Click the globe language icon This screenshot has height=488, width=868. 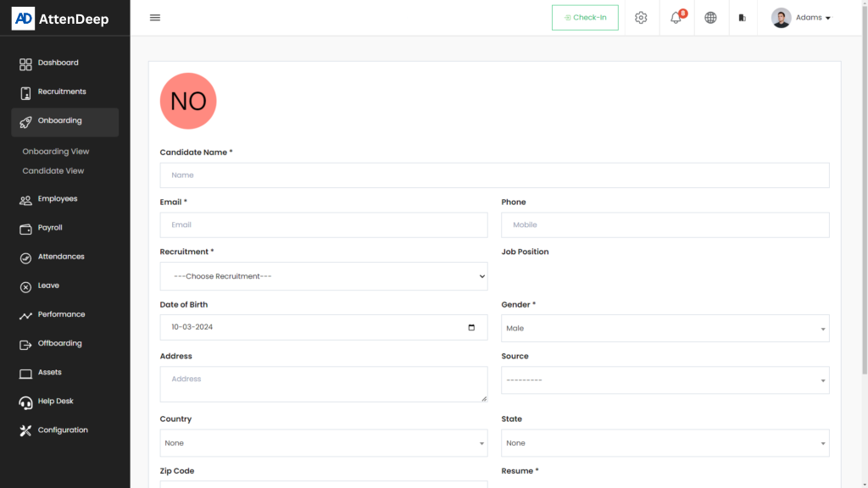click(710, 18)
